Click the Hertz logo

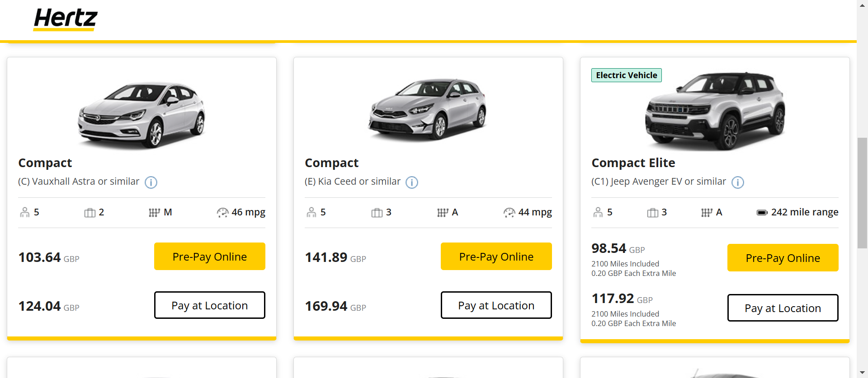pyautogui.click(x=66, y=19)
